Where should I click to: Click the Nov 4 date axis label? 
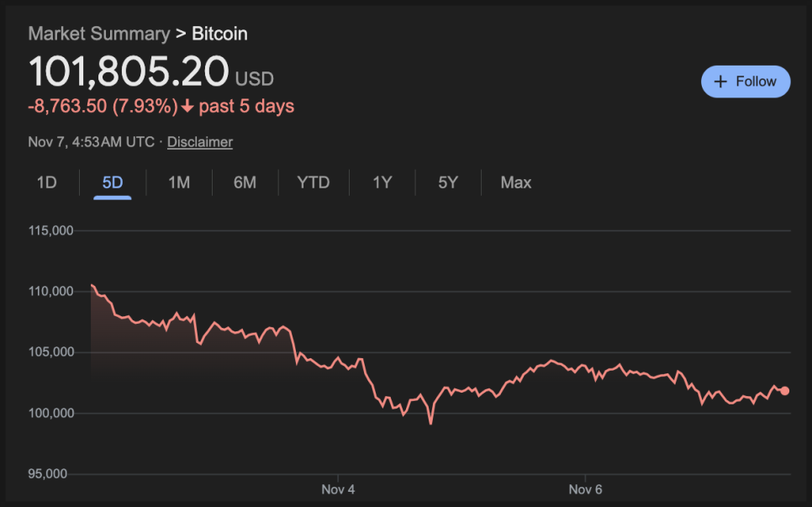point(338,489)
